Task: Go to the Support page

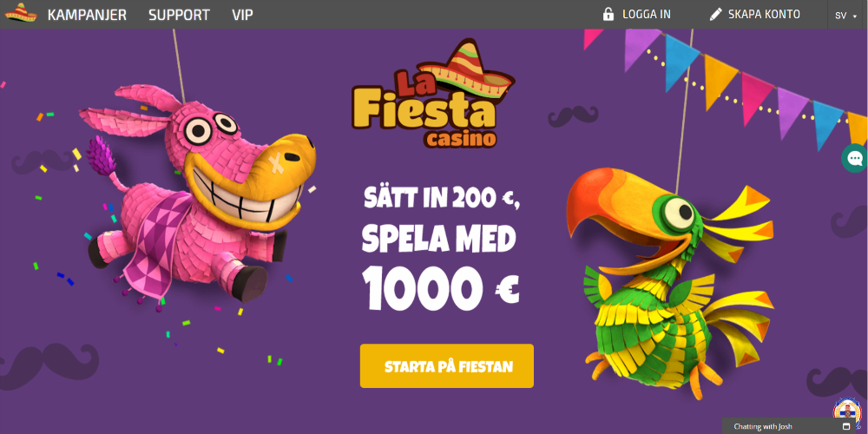Action: coord(179,15)
